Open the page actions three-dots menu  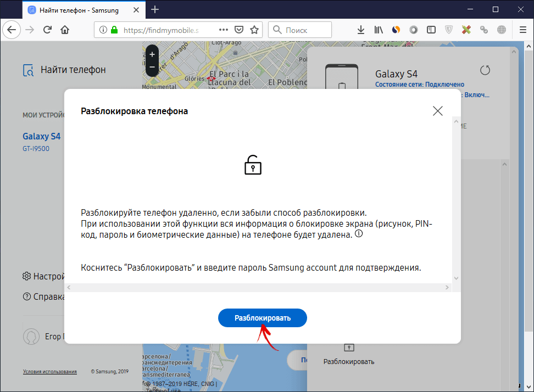coord(224,30)
